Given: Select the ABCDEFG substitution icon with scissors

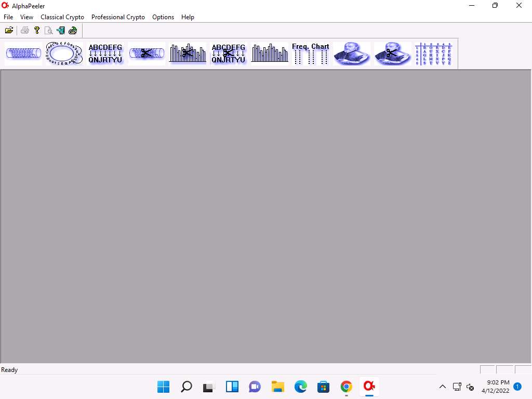Looking at the screenshot, I should click(x=229, y=54).
